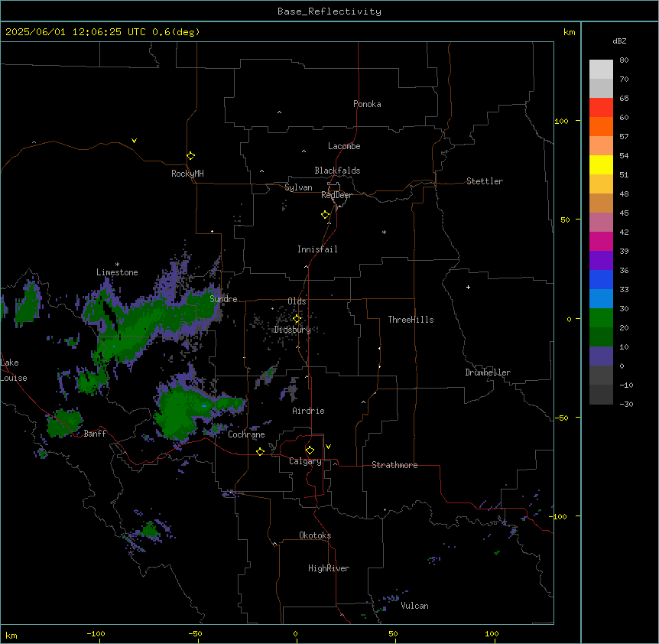Click the purple 10 dBZ legend swatch
The width and height of the screenshot is (659, 644).
601,356
